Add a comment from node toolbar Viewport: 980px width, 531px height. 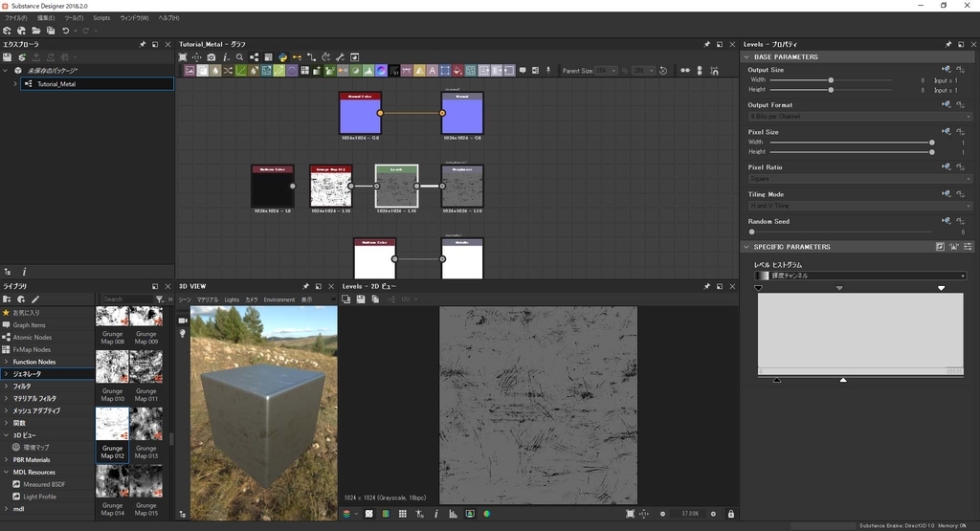523,71
